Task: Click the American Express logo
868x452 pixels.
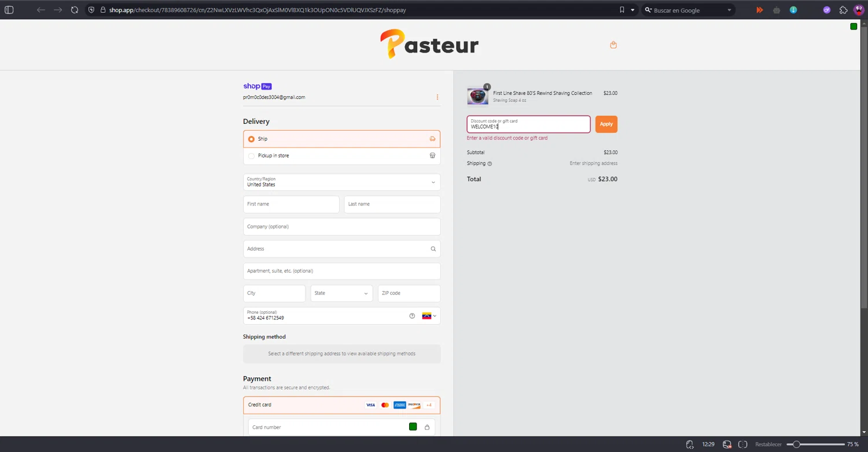Action: pyautogui.click(x=400, y=405)
